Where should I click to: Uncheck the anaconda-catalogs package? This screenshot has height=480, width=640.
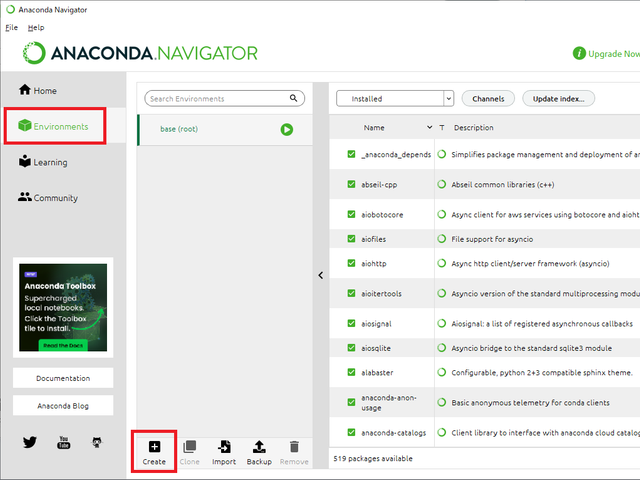tap(351, 432)
